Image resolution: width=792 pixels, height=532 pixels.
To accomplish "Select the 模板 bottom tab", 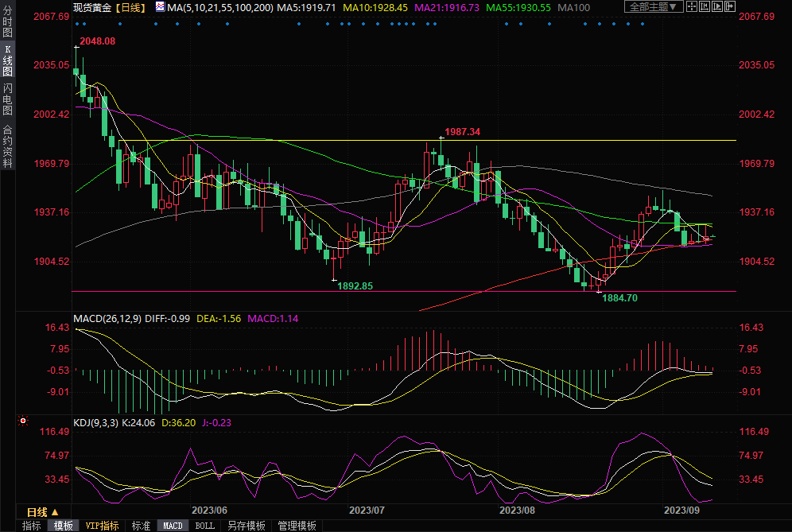I will click(x=63, y=526).
